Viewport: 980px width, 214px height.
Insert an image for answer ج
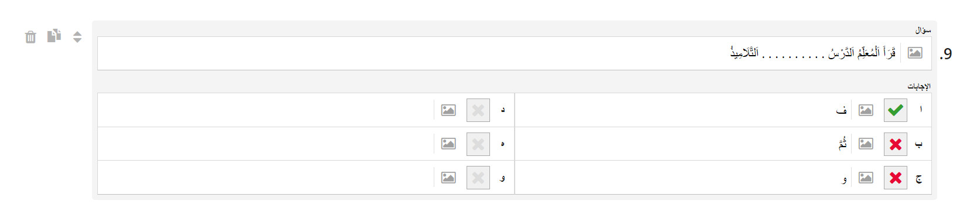pyautogui.click(x=866, y=178)
